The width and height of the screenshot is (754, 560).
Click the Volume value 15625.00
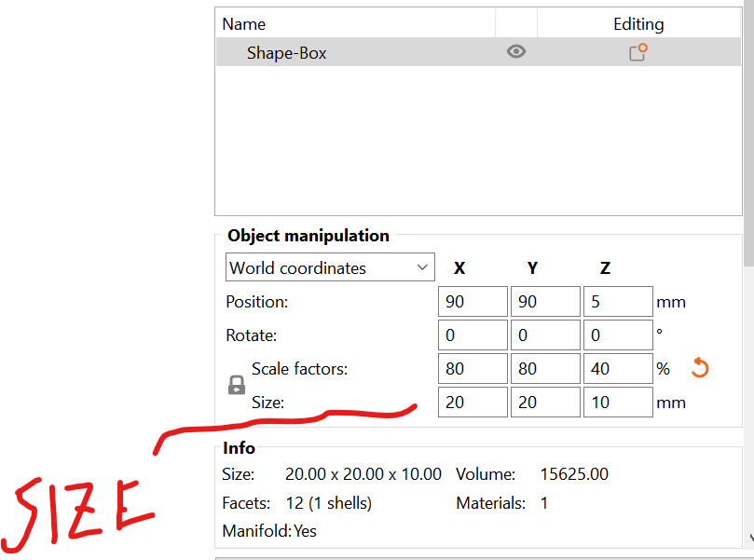click(574, 474)
